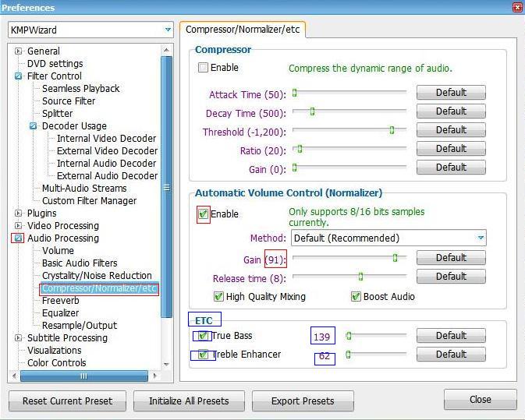Select DVD settings in tree
This screenshot has height=420, width=525.
55,64
